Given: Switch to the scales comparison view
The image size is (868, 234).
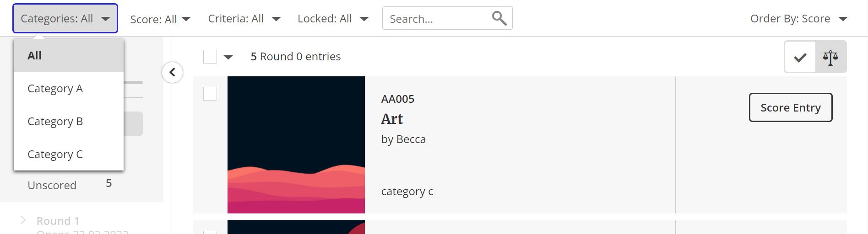Looking at the screenshot, I should pos(830,57).
